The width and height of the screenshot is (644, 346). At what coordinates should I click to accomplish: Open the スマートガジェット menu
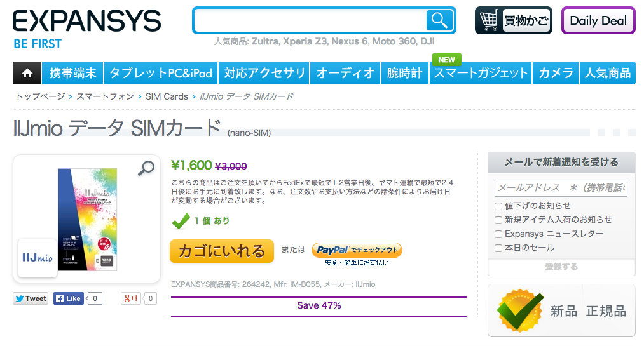pyautogui.click(x=481, y=73)
